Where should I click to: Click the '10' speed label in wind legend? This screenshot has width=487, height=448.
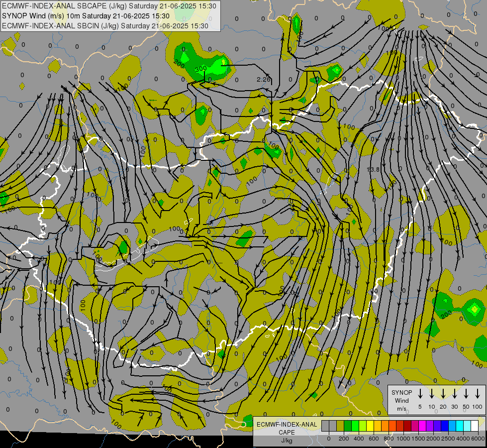click(432, 407)
